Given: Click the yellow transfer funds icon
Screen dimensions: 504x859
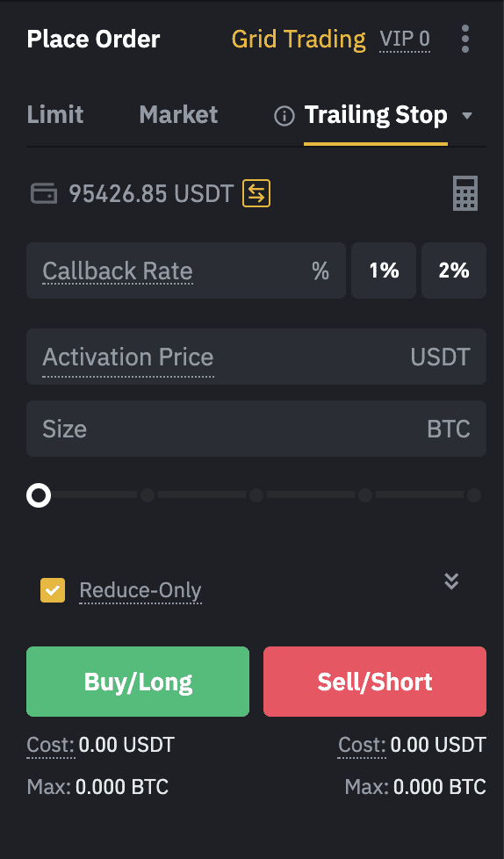Looking at the screenshot, I should coord(256,193).
